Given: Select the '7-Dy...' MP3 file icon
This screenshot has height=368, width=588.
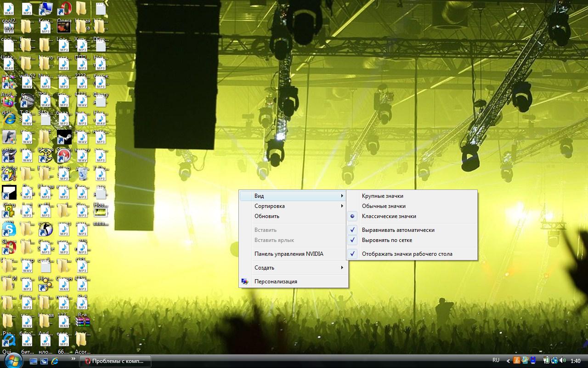Looking at the screenshot, I should pos(101,155).
